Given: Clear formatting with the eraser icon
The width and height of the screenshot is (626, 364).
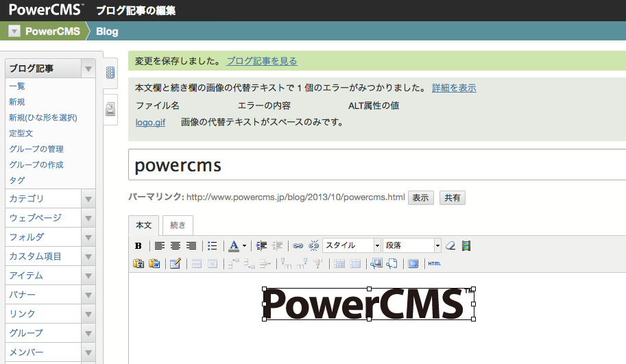Looking at the screenshot, I should coord(450,245).
